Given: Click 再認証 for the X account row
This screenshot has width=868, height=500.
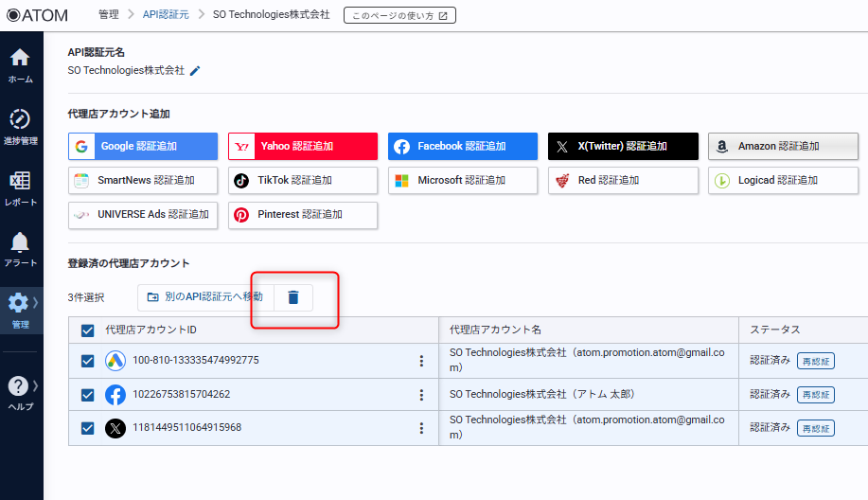Looking at the screenshot, I should click(x=815, y=428).
